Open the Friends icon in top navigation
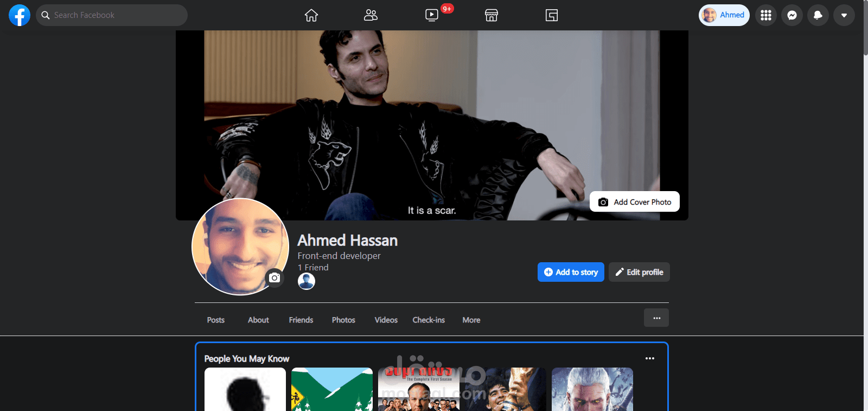Viewport: 868px width, 411px height. (x=371, y=15)
